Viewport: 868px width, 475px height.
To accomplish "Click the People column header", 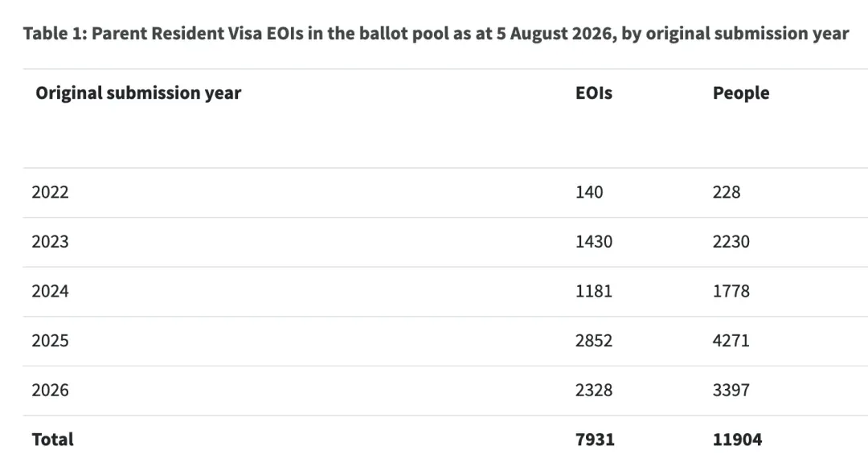I will click(741, 93).
